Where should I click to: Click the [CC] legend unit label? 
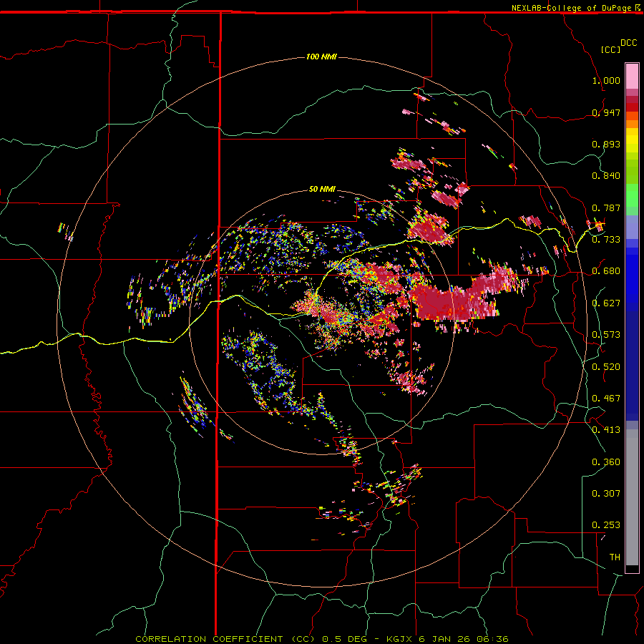click(611, 49)
